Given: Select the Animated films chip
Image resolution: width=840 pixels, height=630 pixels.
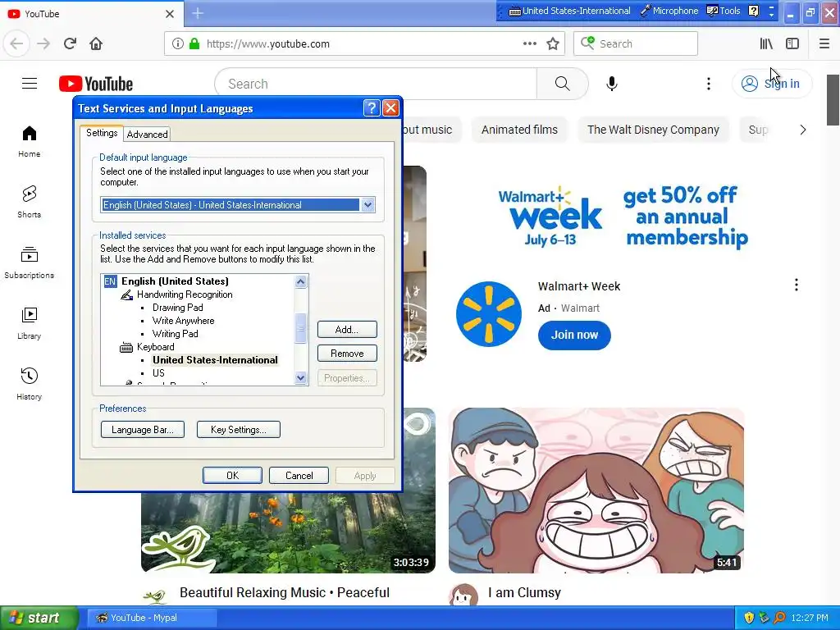Looking at the screenshot, I should (519, 130).
